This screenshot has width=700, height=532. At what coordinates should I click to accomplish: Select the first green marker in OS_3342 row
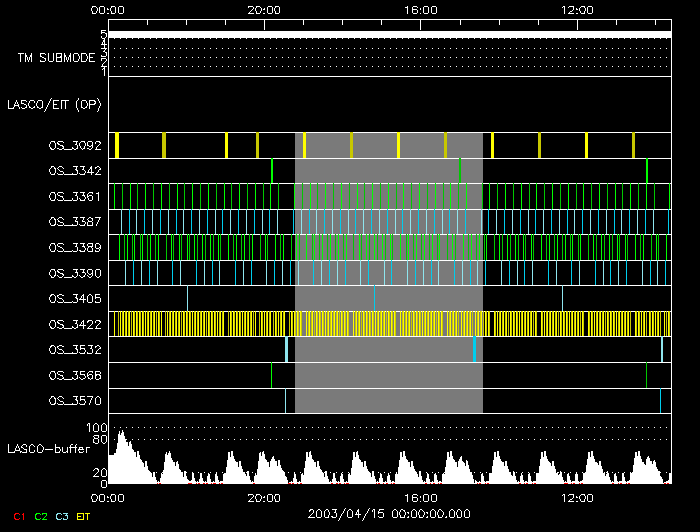coord(272,171)
